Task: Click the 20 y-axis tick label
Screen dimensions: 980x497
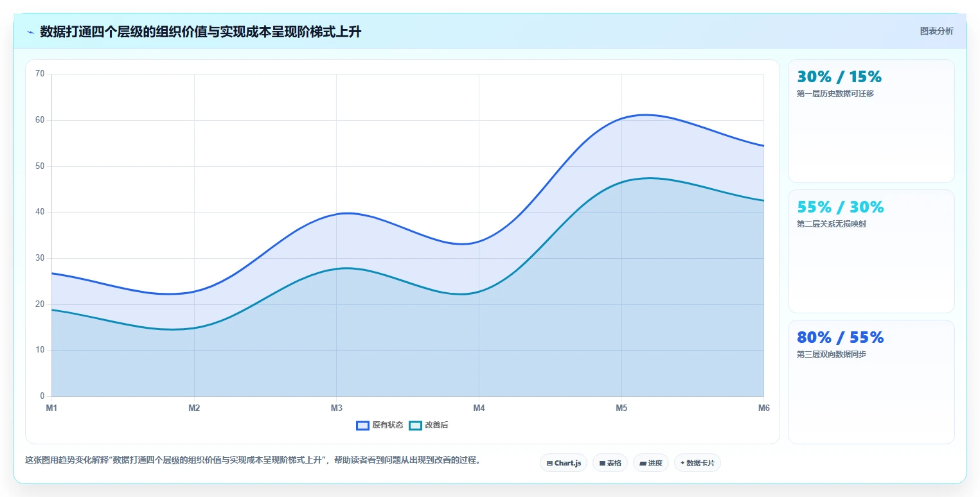Action: pos(40,304)
